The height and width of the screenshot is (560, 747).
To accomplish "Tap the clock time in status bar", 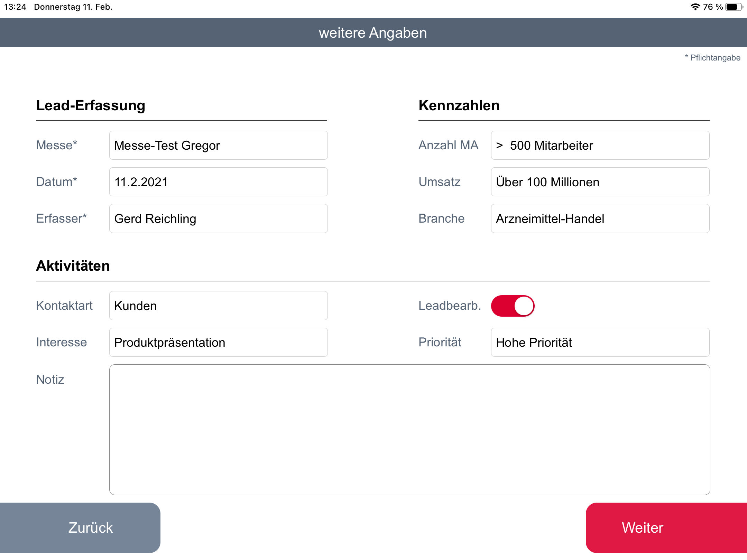I will coord(15,7).
